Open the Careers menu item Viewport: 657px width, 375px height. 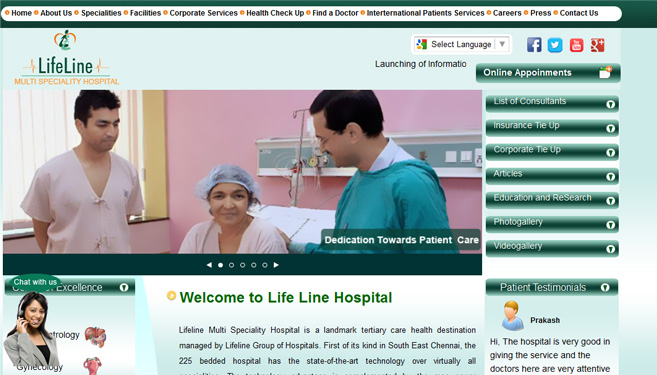(x=507, y=13)
